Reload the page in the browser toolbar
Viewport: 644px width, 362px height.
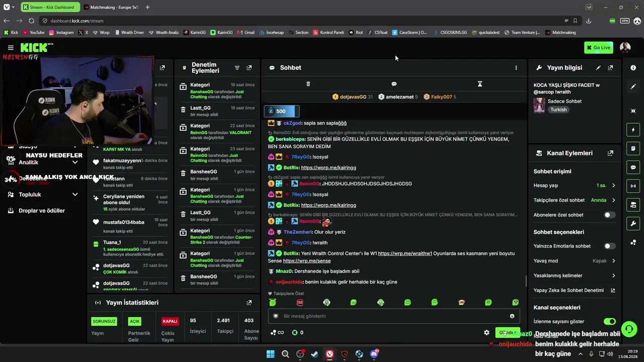tap(31, 21)
